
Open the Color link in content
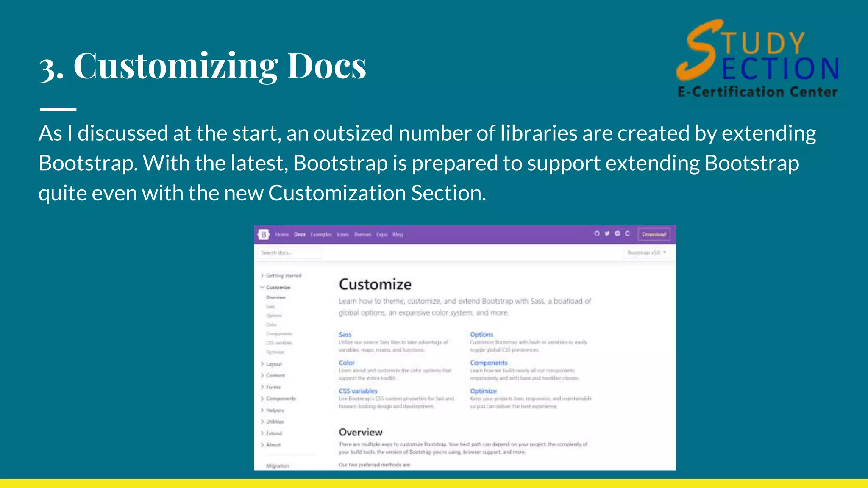[346, 363]
